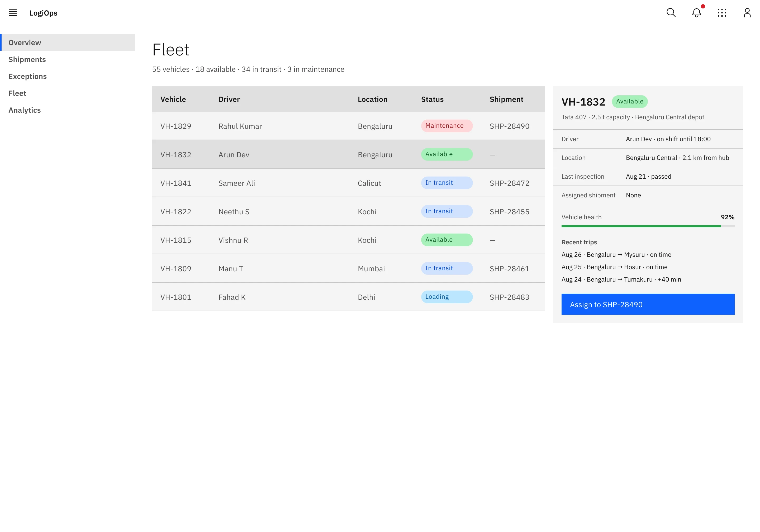The image size is (760, 532).
Task: Select Overview in the sidebar
Action: click(x=68, y=42)
